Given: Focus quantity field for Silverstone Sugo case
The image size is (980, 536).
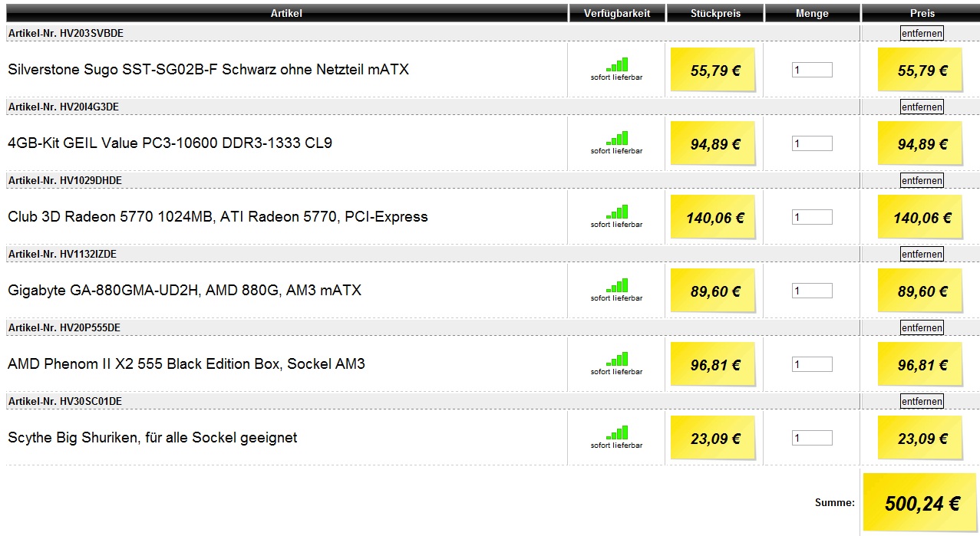Looking at the screenshot, I should 812,70.
